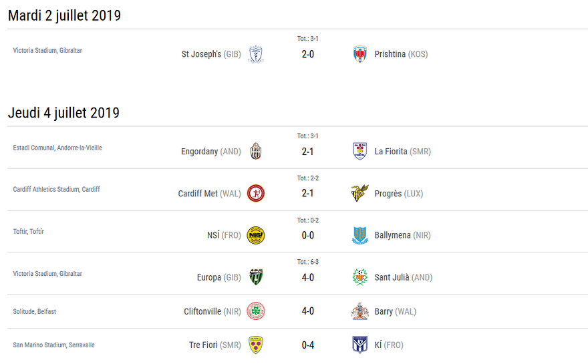Click the KÍ club crest
This screenshot has width=588, height=364.
click(x=360, y=345)
